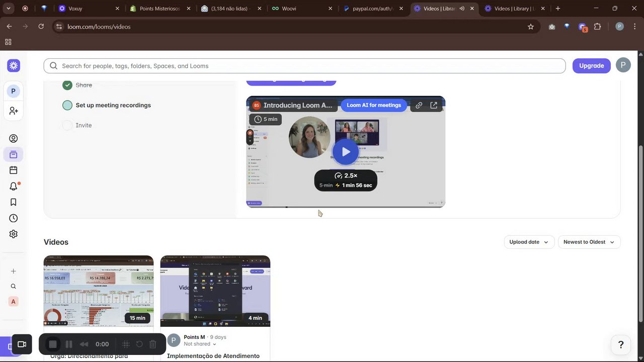Viewport: 644px width, 362px height.
Task: Play the Introducing Loom AI video
Action: pyautogui.click(x=346, y=151)
